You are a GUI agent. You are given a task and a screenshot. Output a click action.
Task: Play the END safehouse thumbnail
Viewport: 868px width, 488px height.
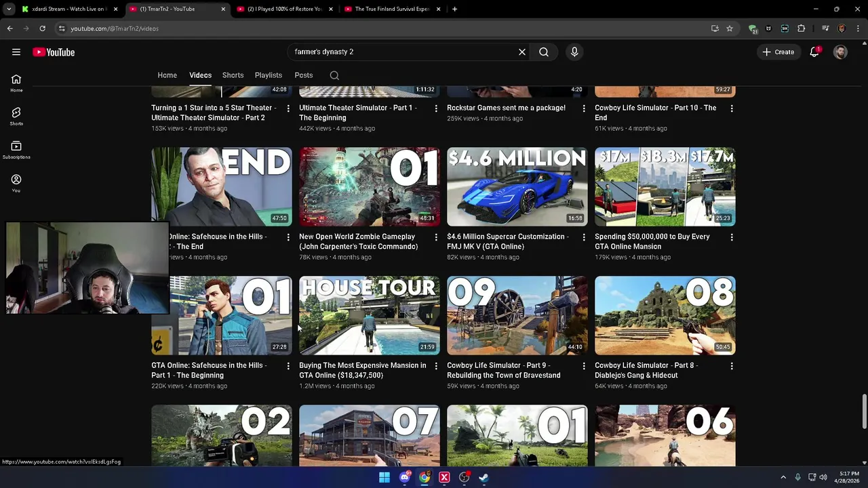coord(222,186)
